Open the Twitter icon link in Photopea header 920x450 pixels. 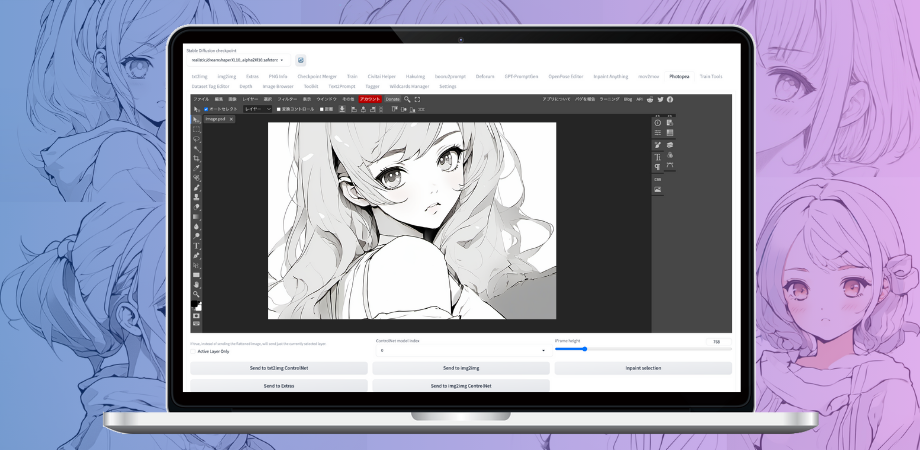660,99
